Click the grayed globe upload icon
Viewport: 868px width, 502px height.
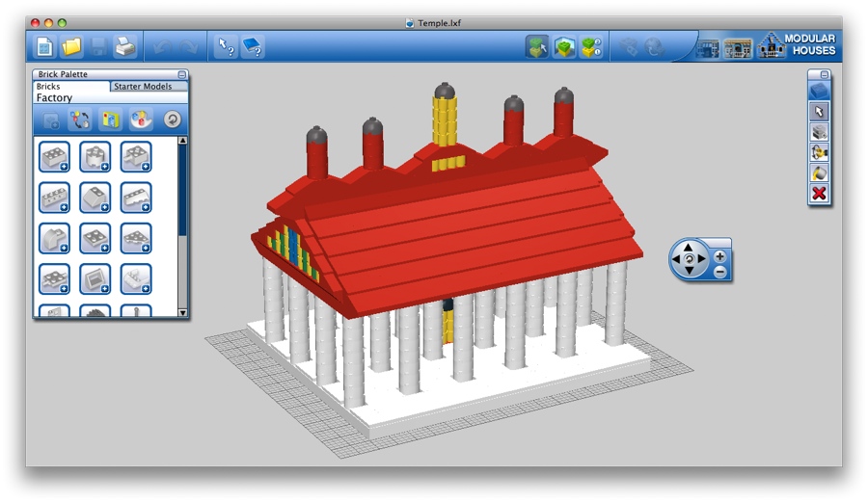pos(655,47)
